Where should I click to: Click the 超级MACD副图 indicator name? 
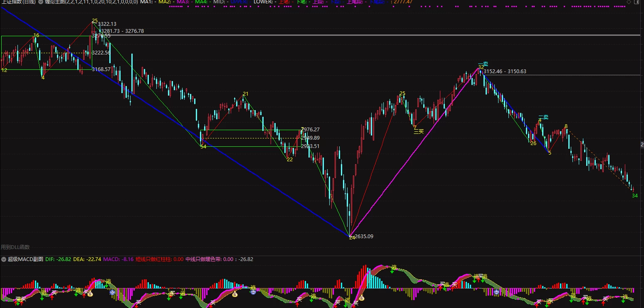pyautogui.click(x=25, y=259)
